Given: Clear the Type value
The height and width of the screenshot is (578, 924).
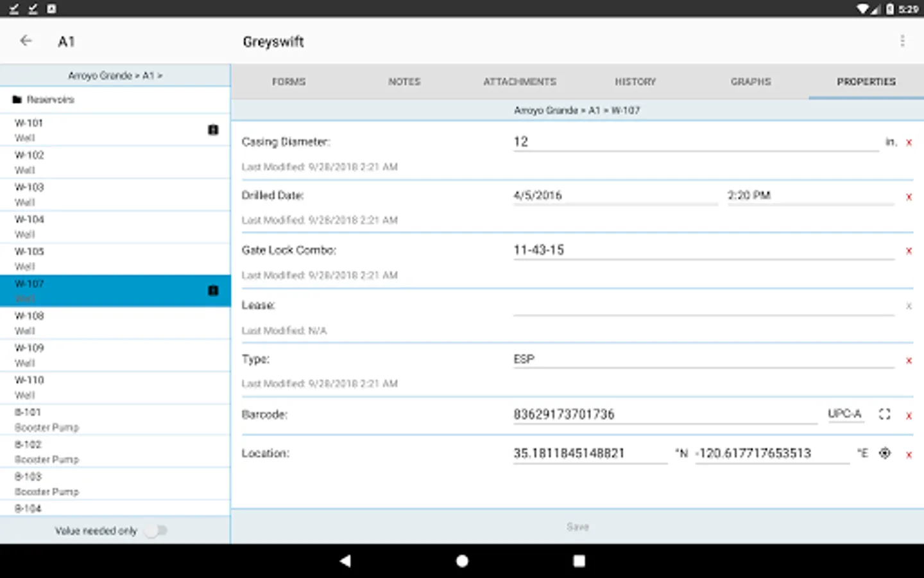Looking at the screenshot, I should click(x=909, y=361).
